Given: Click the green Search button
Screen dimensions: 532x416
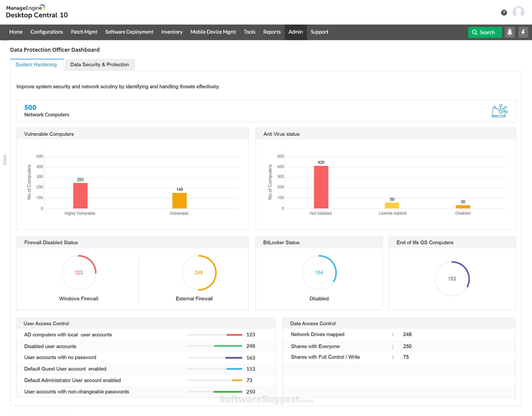Looking at the screenshot, I should pyautogui.click(x=485, y=32).
